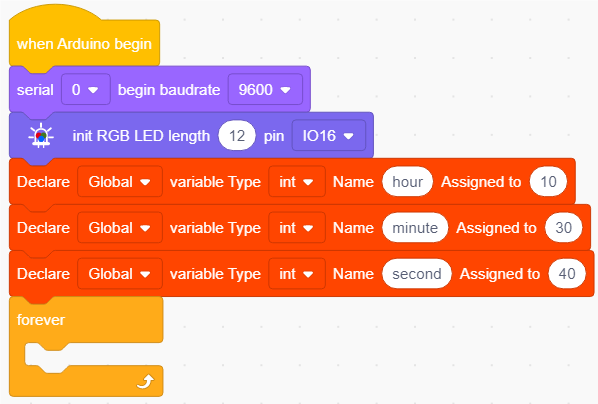The height and width of the screenshot is (404, 598).
Task: Edit the RGB LED length value 12
Action: pyautogui.click(x=237, y=135)
